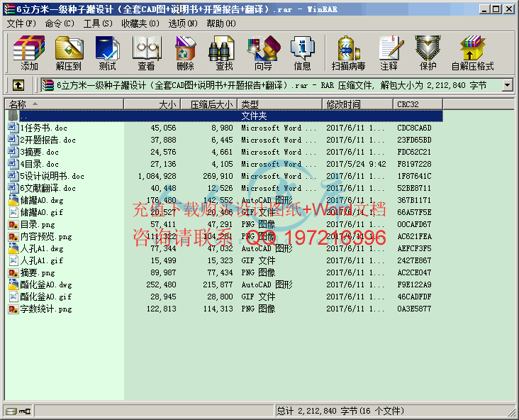Click the drive icon in status bar
The height and width of the screenshot is (420, 519).
[11, 411]
